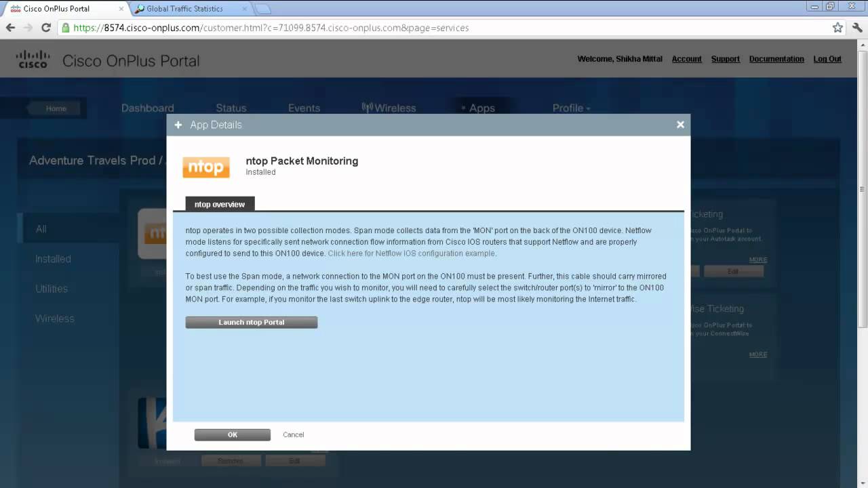Expand the Profile dropdown menu
Screen dimensions: 868x488
(571, 108)
